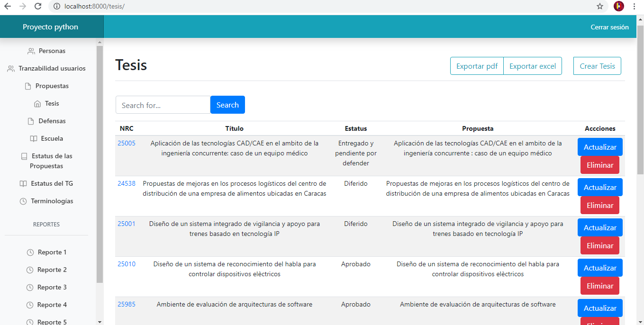Click the Propuestas file icon
Image resolution: width=644 pixels, height=325 pixels.
[x=28, y=86]
